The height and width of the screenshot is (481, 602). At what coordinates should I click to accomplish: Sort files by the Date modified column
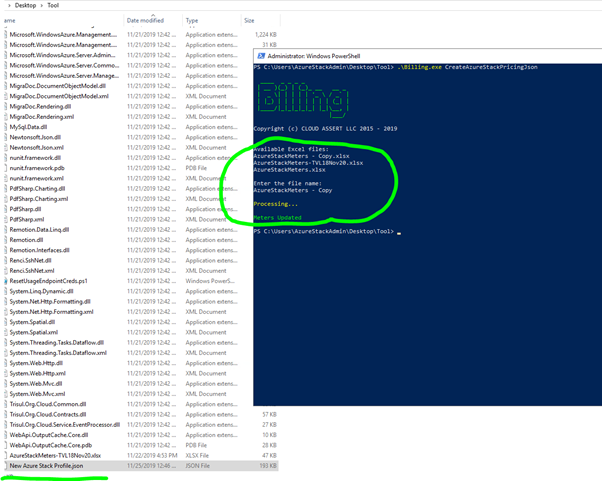(x=145, y=20)
